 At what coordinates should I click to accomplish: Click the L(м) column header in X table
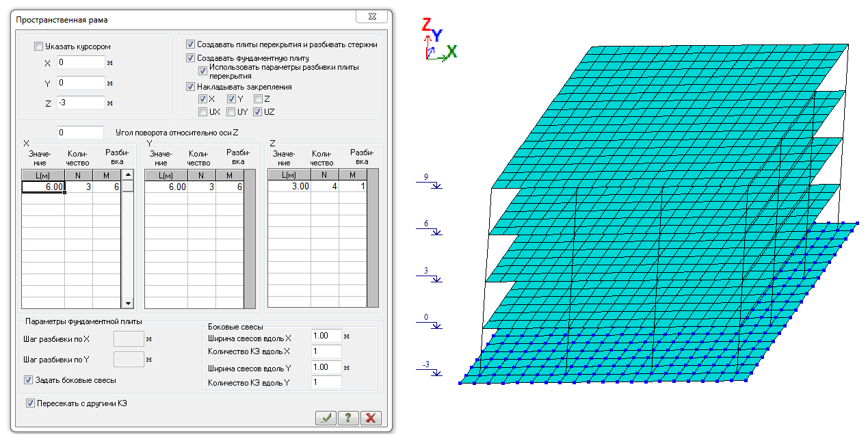pyautogui.click(x=43, y=175)
